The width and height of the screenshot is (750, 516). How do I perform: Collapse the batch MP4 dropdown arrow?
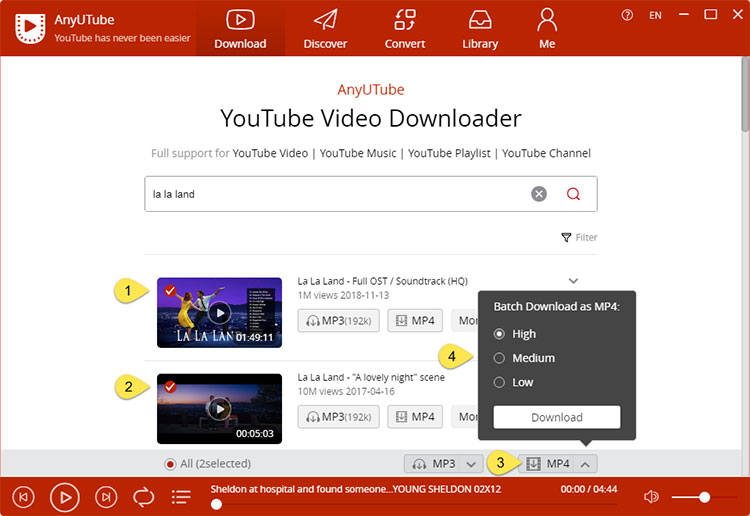[585, 464]
